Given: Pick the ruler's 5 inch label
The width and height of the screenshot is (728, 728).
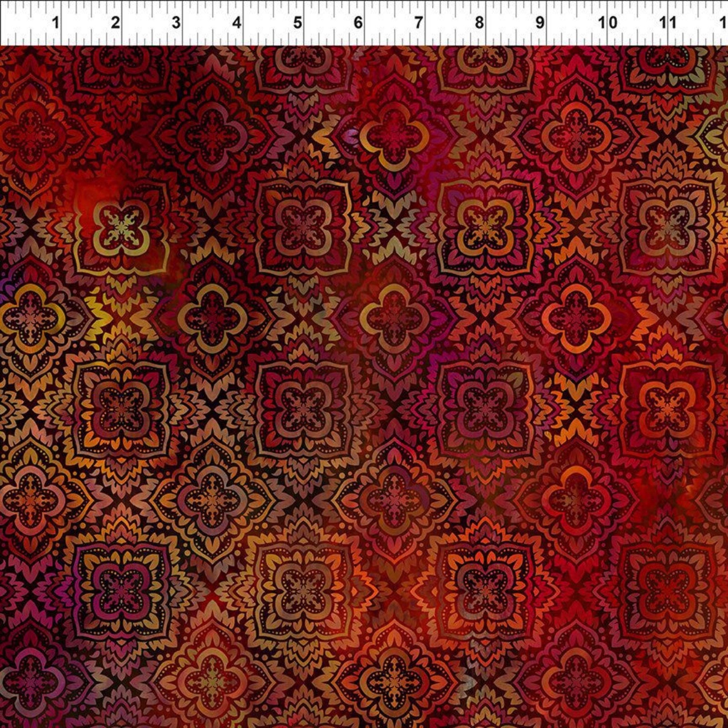Looking at the screenshot, I should [x=297, y=22].
